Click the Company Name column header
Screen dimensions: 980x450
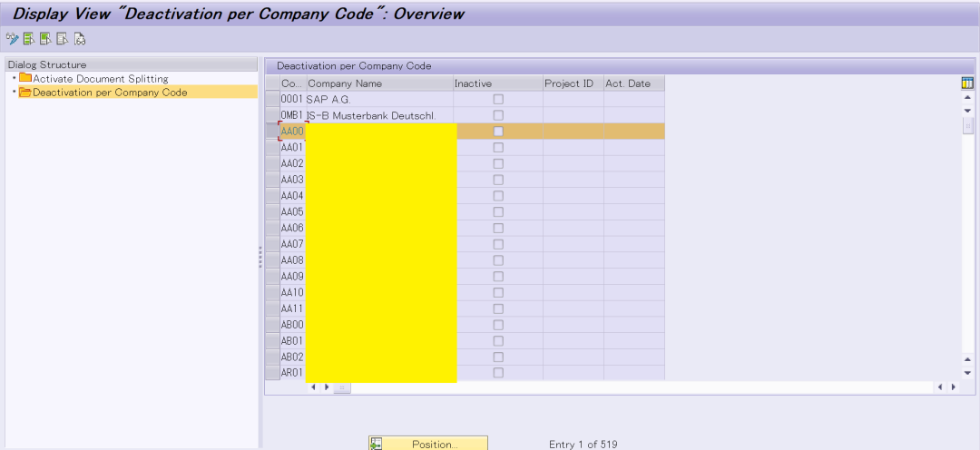coord(379,83)
